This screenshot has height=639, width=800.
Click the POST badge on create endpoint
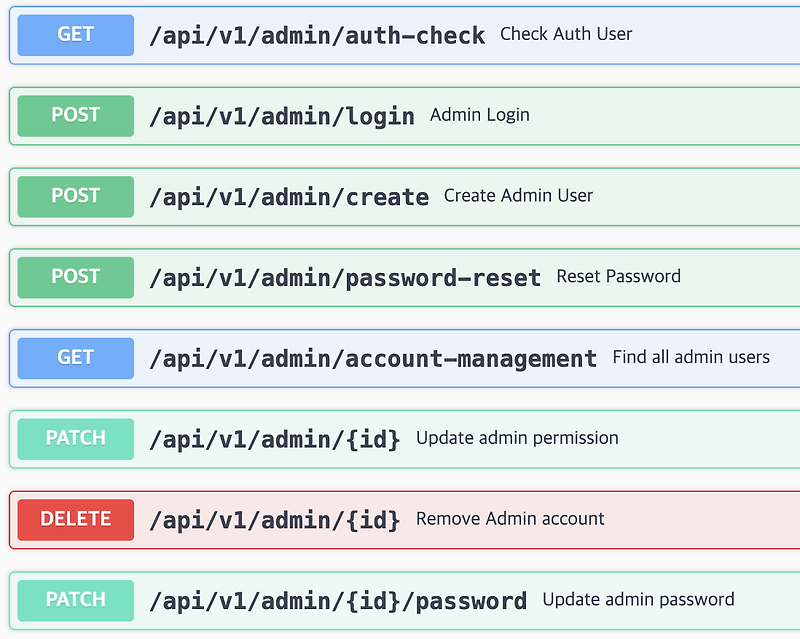(75, 196)
